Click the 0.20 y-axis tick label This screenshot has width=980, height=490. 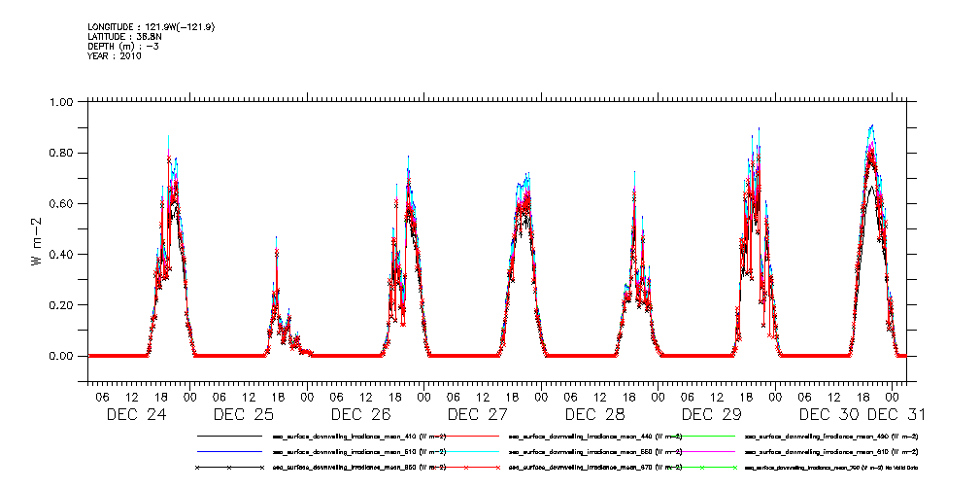tap(61, 304)
